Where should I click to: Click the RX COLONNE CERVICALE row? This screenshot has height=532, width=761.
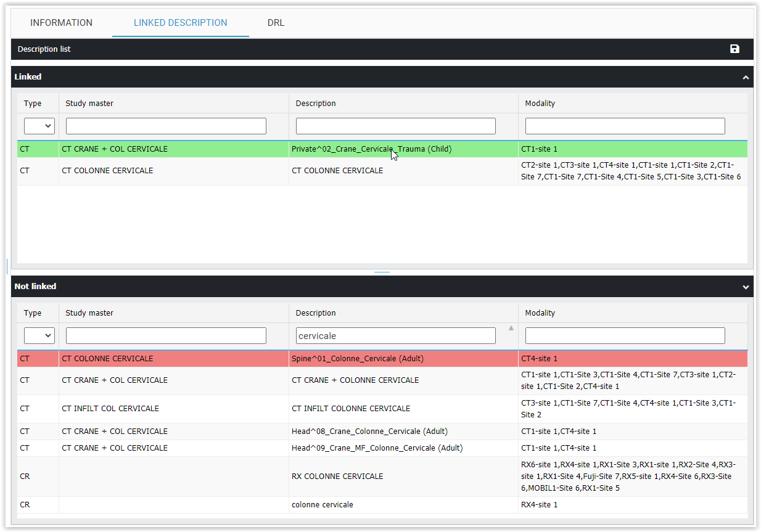pos(337,477)
